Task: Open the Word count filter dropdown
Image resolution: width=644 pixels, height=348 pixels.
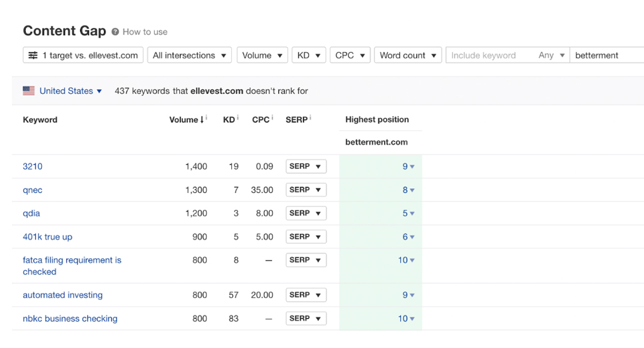Action: pyautogui.click(x=408, y=55)
